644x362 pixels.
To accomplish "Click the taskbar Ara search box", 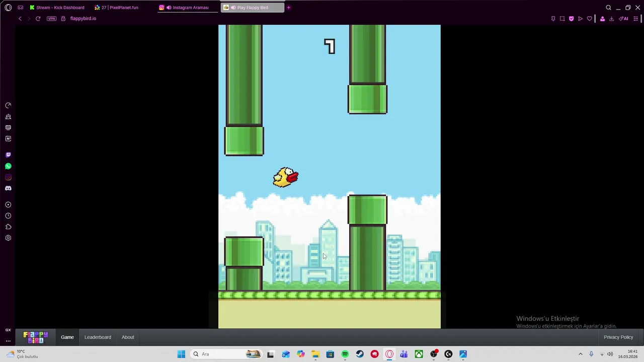I will coord(226,354).
